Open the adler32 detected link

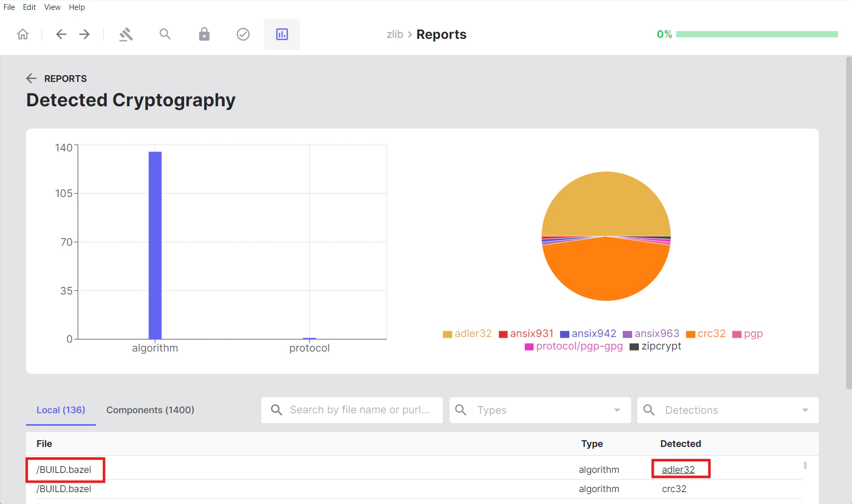(678, 470)
